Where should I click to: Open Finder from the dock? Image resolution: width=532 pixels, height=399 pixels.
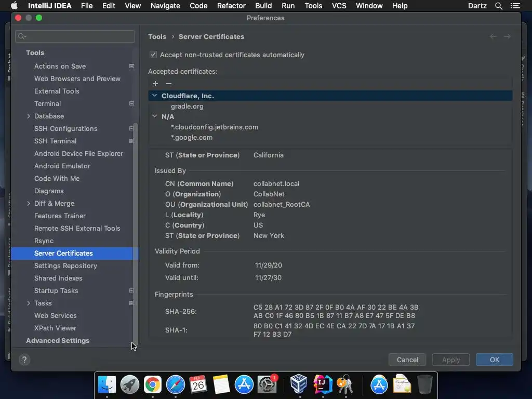[107, 384]
